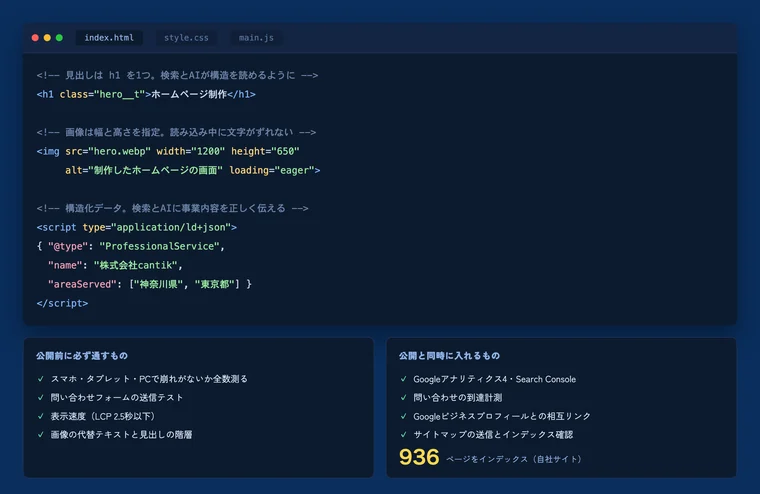This screenshot has width=760, height=494.
Task: Click checkmark beside スマホ・タブレット・PC item
Action: click(41, 379)
